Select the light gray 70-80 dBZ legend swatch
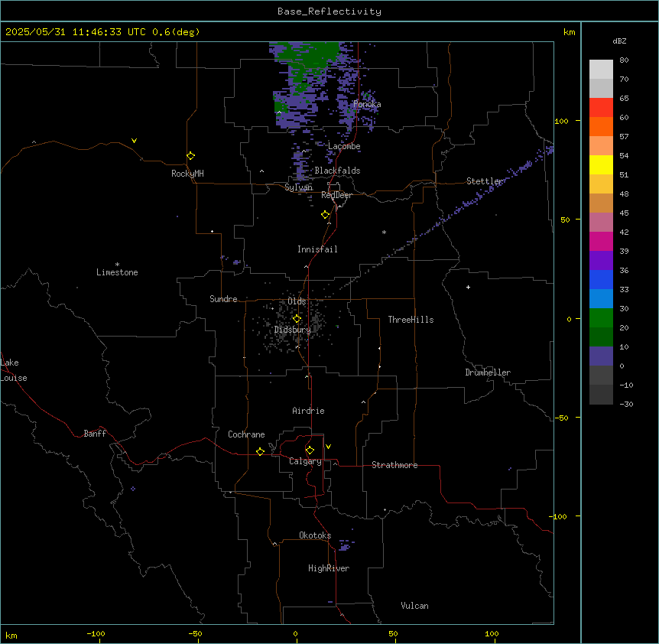Viewport: 659px width, 644px height. pos(601,70)
